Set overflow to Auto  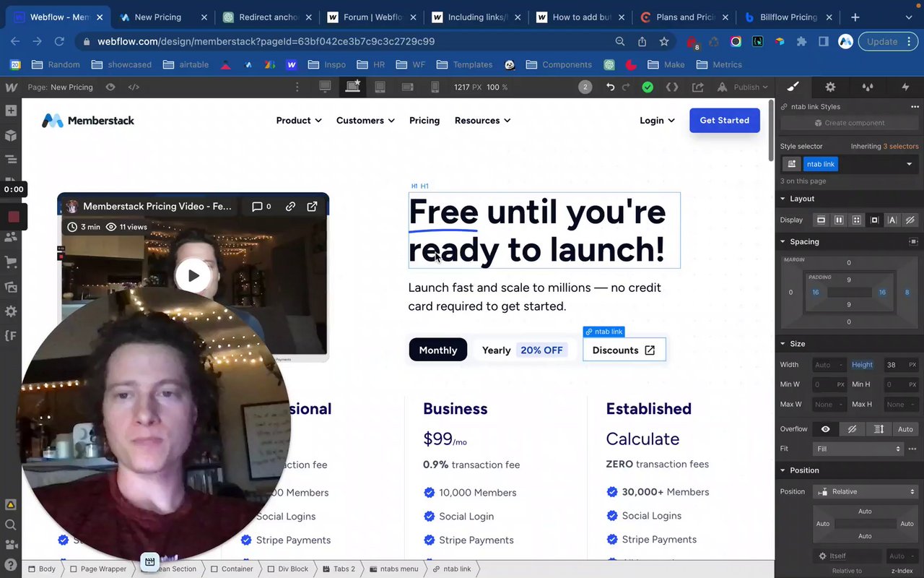click(x=905, y=429)
